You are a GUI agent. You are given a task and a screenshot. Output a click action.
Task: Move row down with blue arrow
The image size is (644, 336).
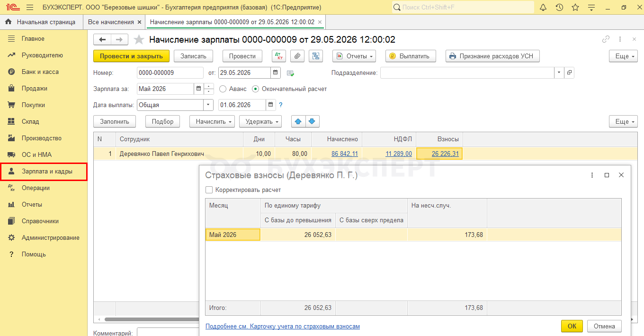click(312, 121)
